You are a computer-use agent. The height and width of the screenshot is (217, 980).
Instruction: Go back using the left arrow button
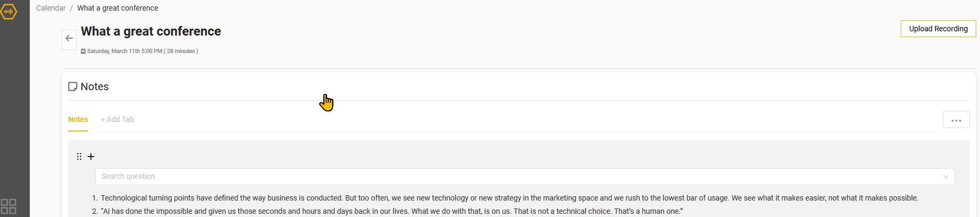pyautogui.click(x=69, y=39)
